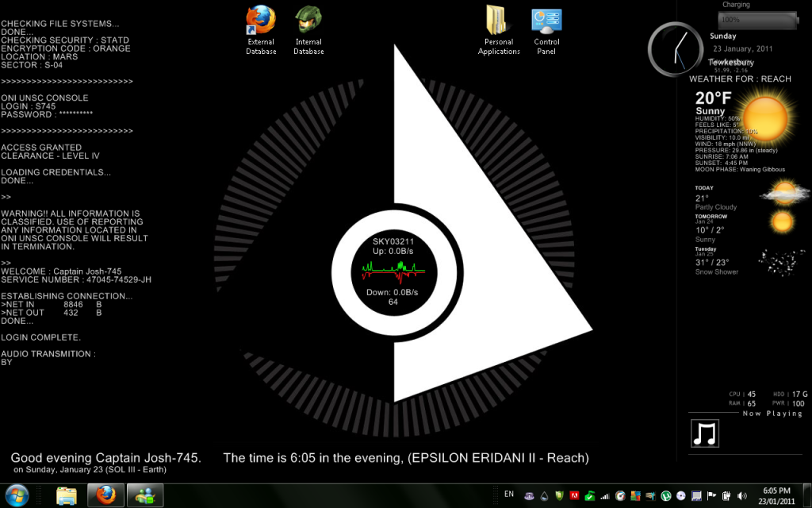
Task: Open the Control Panel desktop icon
Action: 546,30
